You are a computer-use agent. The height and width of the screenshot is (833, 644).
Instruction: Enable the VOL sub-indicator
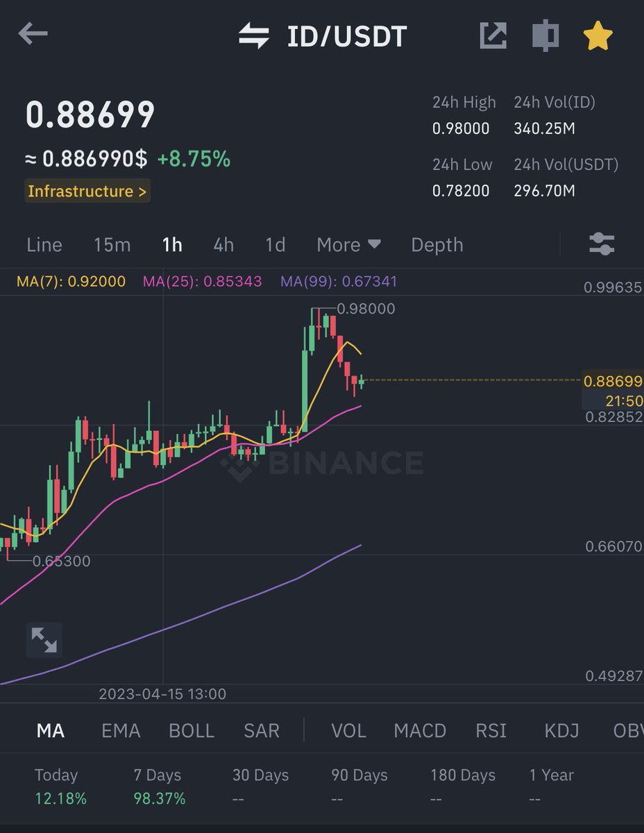348,730
